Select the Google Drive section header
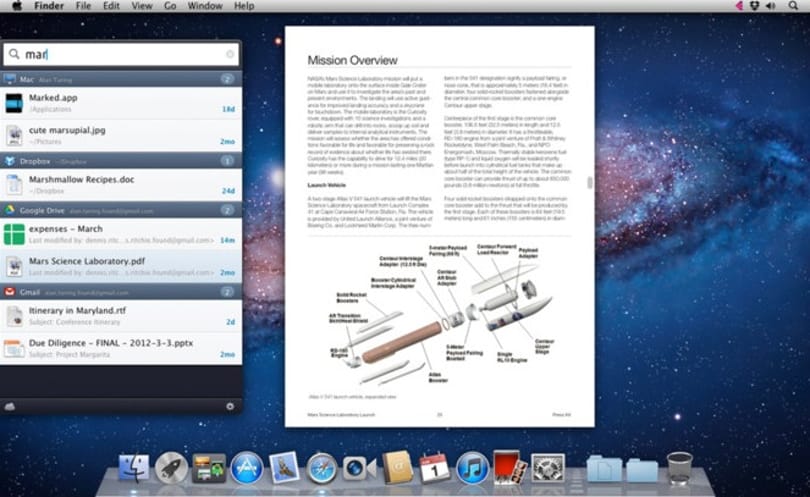The width and height of the screenshot is (810, 497). click(x=121, y=210)
